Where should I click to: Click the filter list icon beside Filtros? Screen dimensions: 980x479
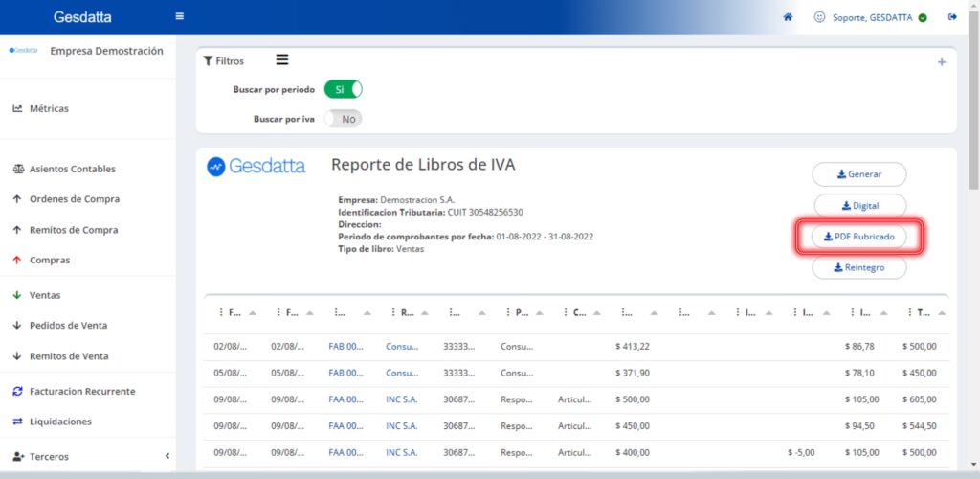pyautogui.click(x=282, y=59)
